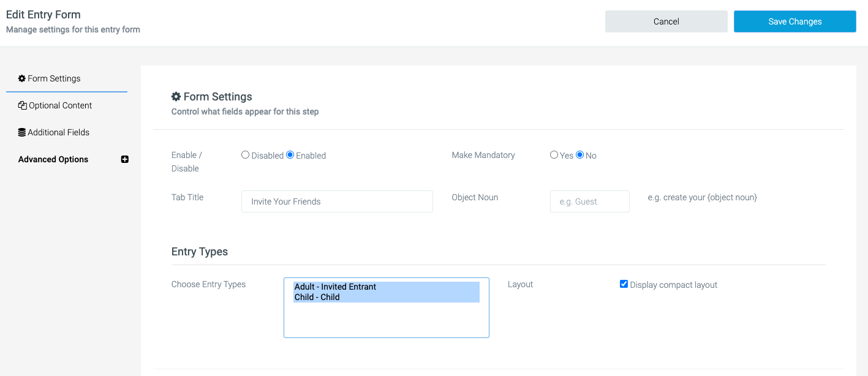
Task: Toggle the Display compact layout checkbox
Action: coord(624,284)
